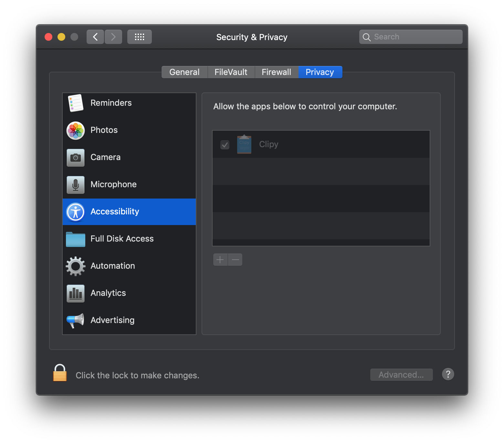The width and height of the screenshot is (504, 443).
Task: Click the lock to make changes
Action: [x=59, y=373]
